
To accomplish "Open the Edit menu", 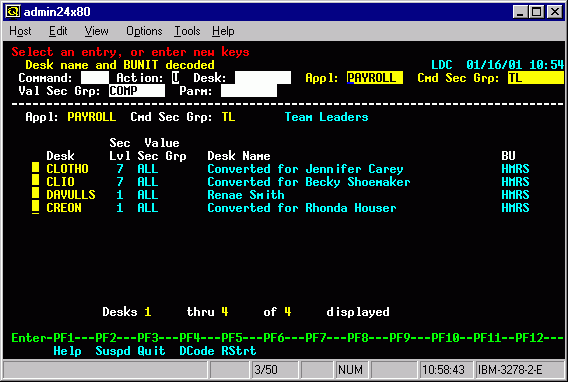I will (x=58, y=31).
